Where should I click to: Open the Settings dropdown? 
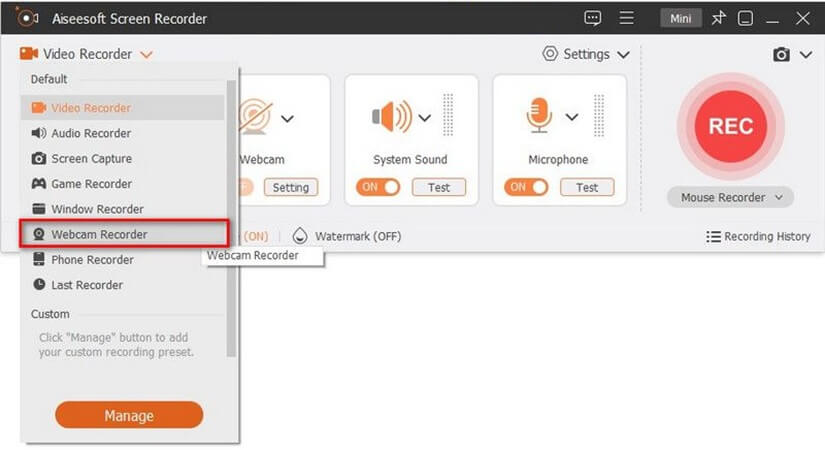[x=586, y=54]
